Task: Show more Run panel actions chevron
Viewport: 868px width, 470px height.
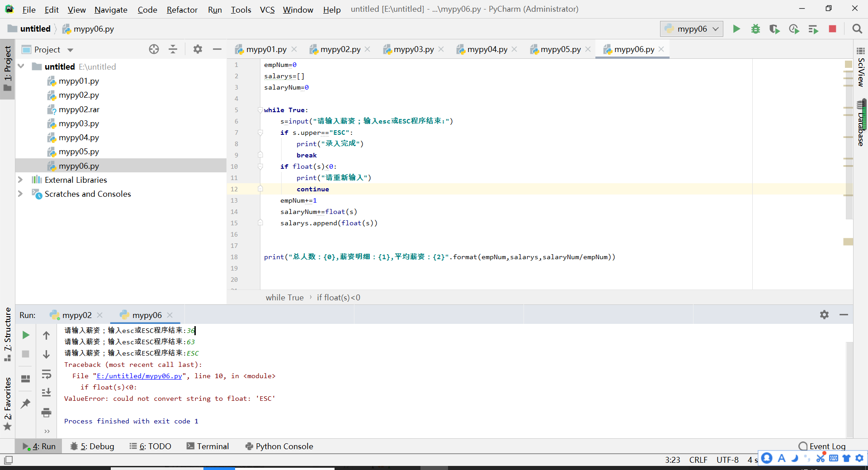Action: (x=47, y=432)
